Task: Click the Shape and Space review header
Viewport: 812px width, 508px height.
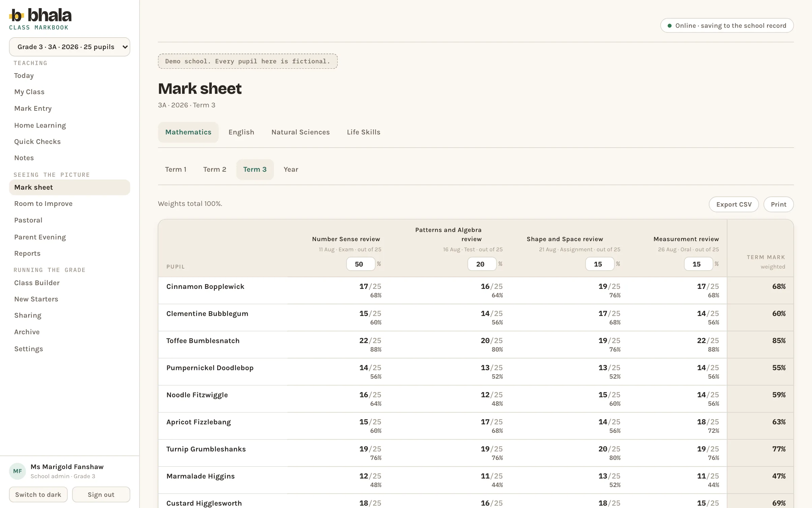Action: (x=565, y=239)
